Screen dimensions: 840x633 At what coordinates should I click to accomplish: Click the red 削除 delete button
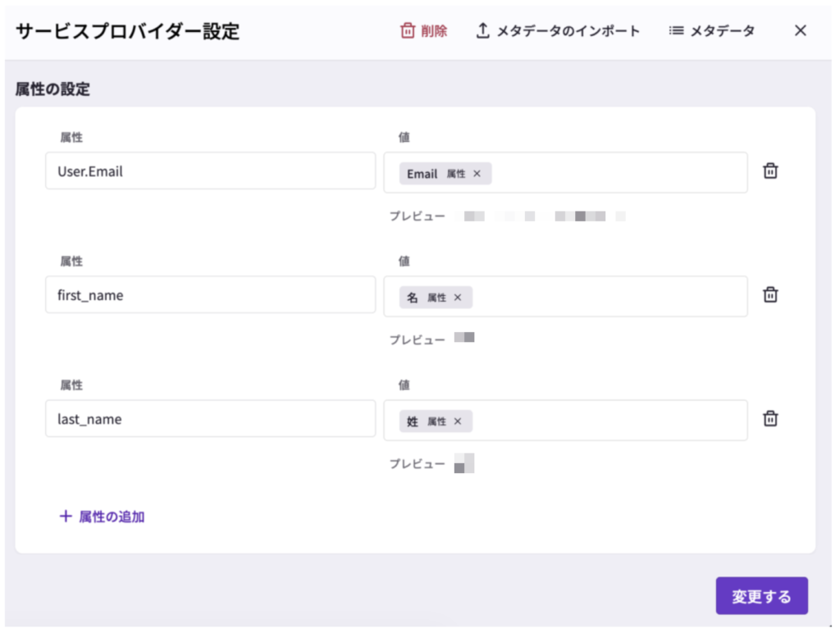[423, 31]
